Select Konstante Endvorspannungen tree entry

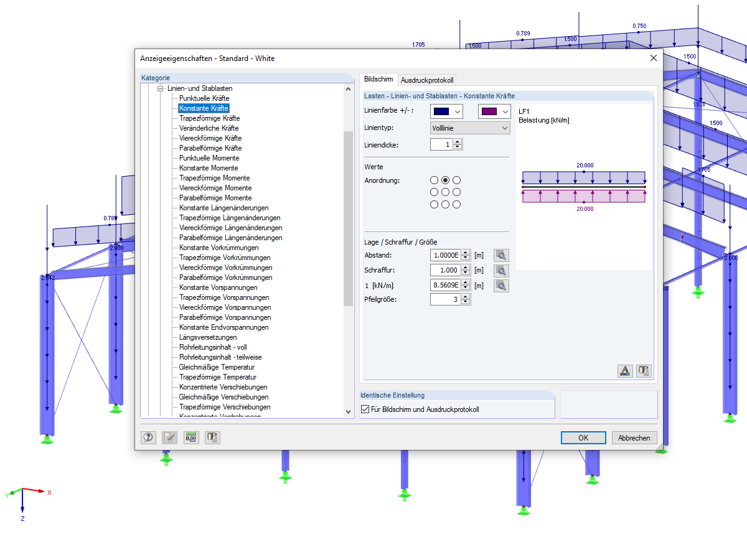[x=224, y=327]
